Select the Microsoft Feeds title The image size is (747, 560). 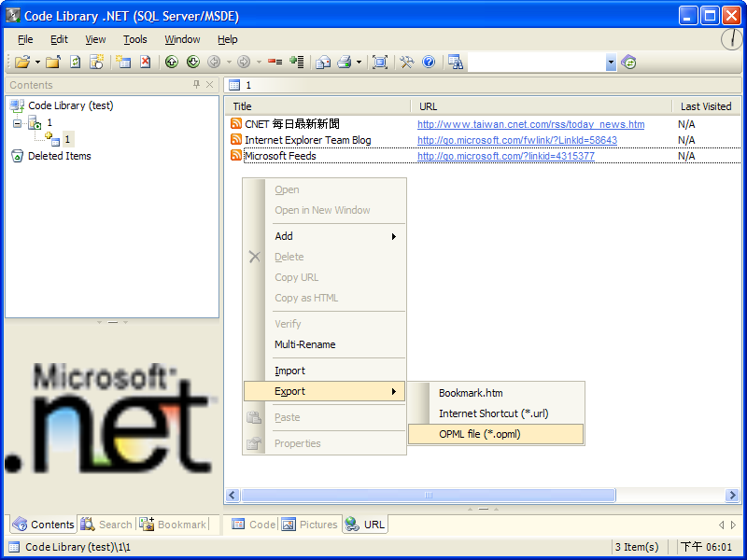(x=280, y=156)
